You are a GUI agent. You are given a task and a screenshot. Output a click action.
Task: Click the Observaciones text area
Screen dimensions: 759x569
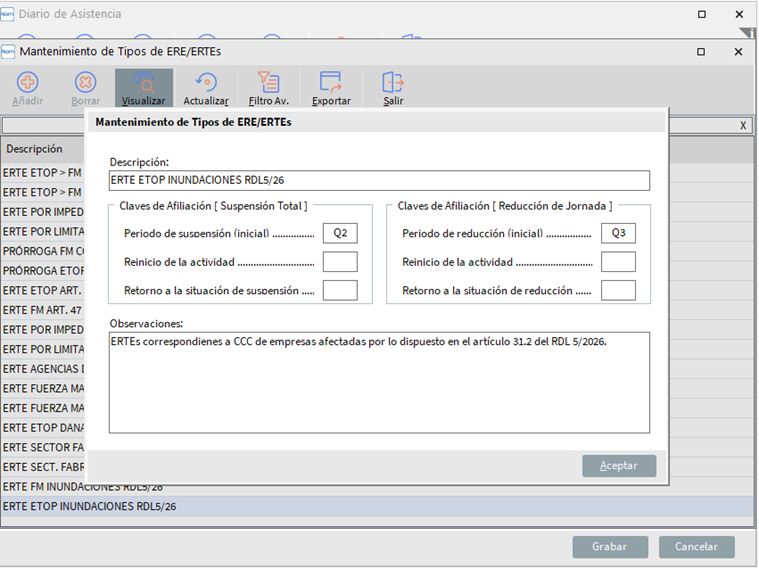(x=379, y=382)
